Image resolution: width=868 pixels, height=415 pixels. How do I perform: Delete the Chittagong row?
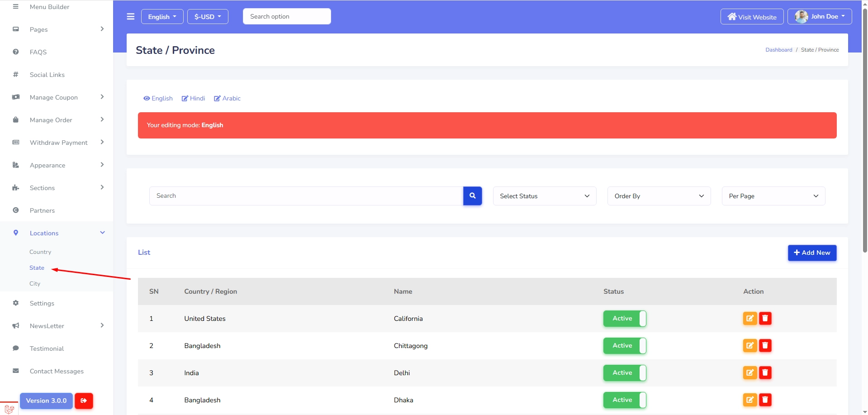(x=765, y=346)
